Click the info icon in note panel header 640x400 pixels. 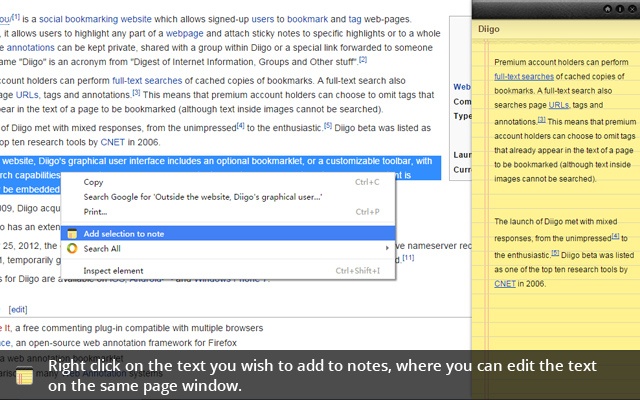620,9
